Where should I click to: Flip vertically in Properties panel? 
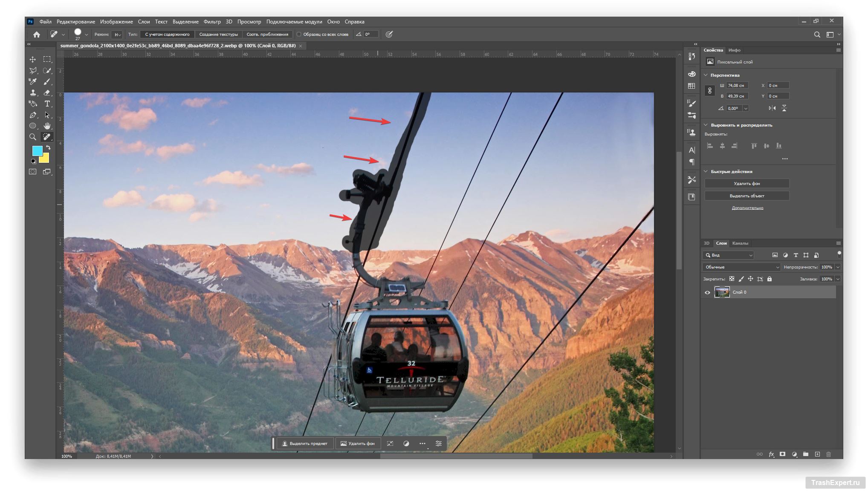click(x=784, y=108)
